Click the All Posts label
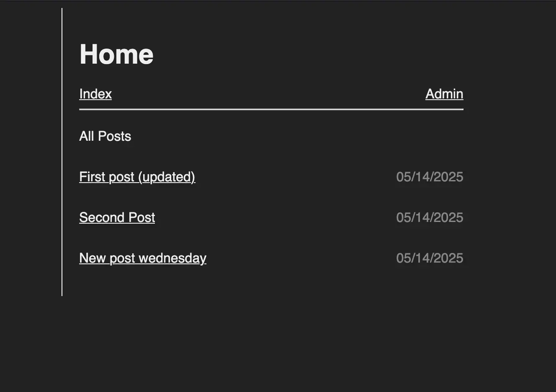 [105, 136]
